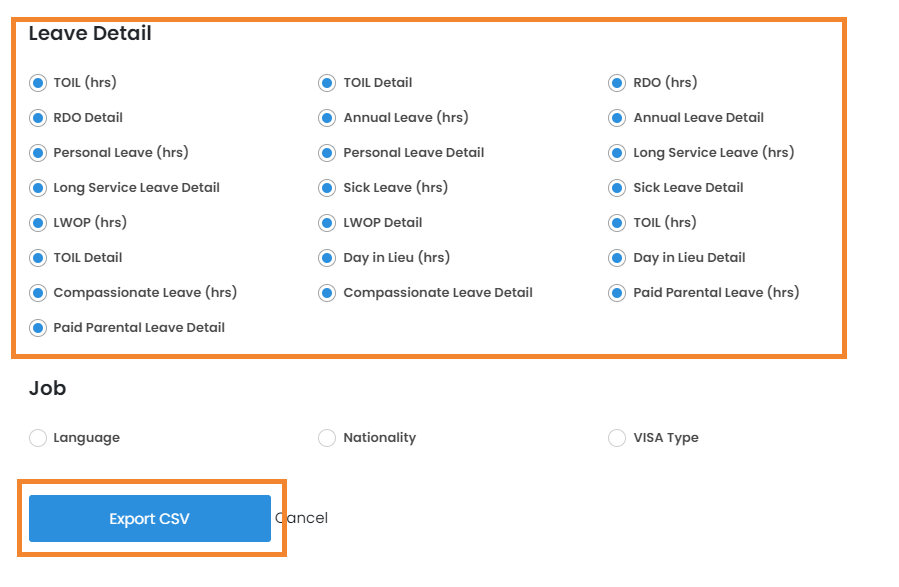
Task: Disable the Personal Leave (hrs) option
Action: [x=38, y=153]
